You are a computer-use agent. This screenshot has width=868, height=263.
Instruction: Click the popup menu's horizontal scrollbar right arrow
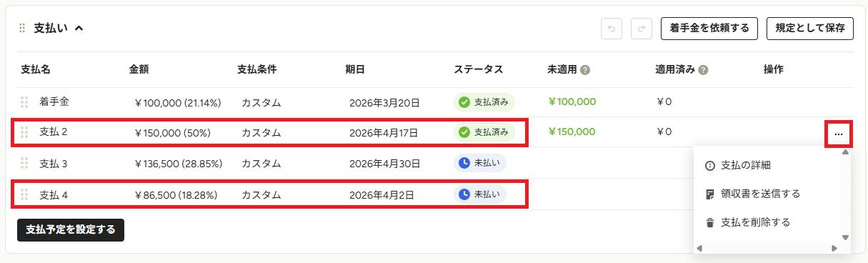834,248
